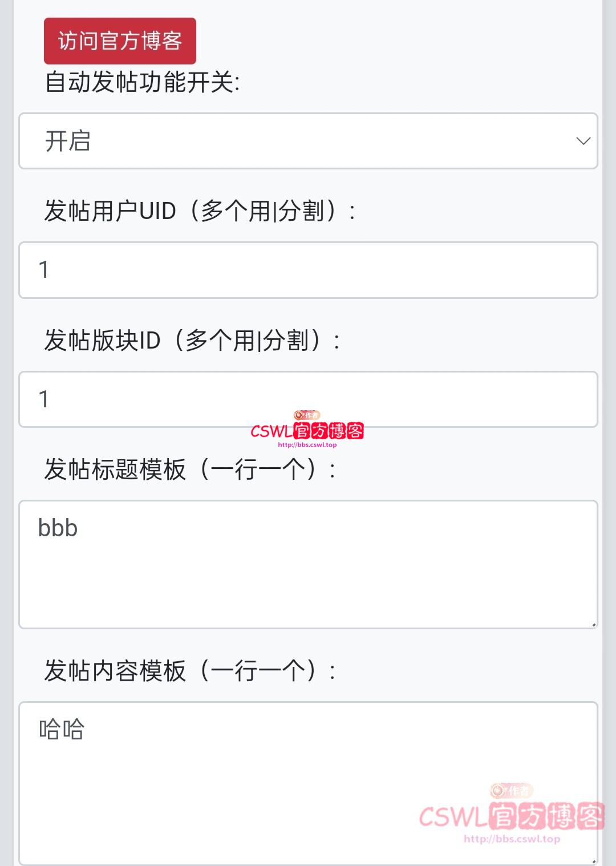Click the 自动发帖功能开关 label
This screenshot has height=866, width=616.
point(143,82)
